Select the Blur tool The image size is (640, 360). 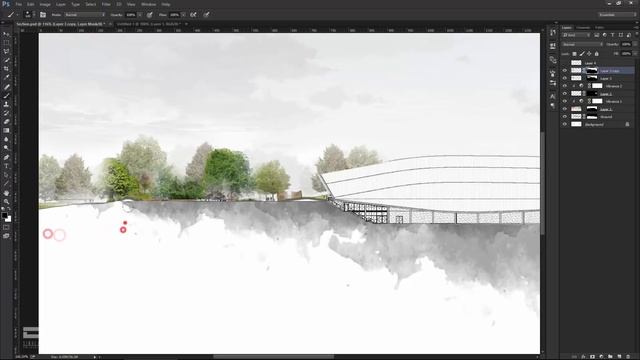[x=6, y=139]
